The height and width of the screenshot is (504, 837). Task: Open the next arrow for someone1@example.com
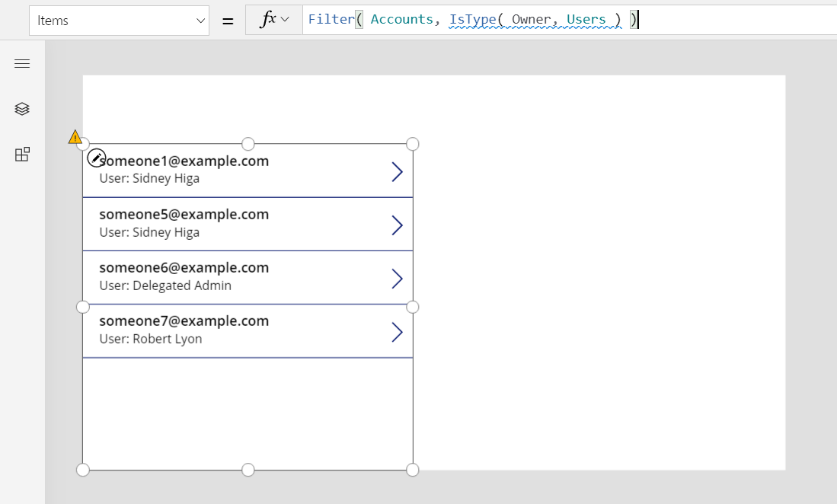(397, 172)
